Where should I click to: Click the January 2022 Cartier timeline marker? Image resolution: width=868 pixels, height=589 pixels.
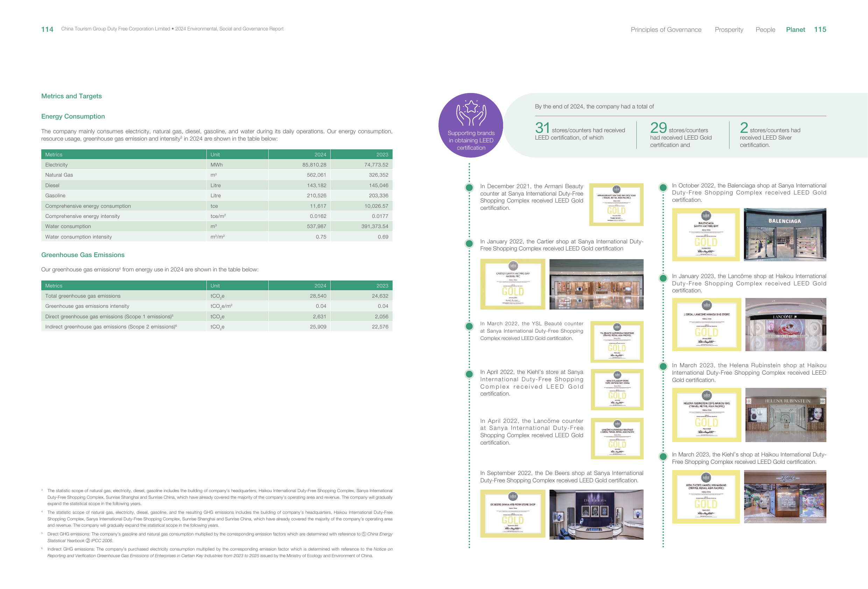469,243
